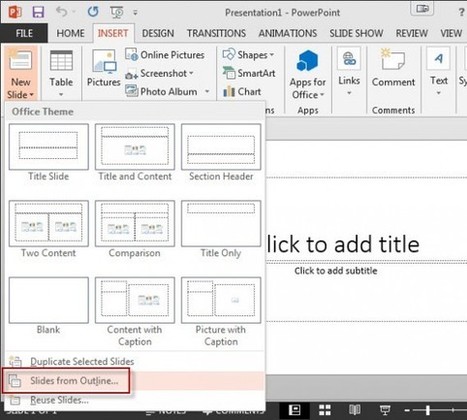Click the Table grid icon

(x=61, y=61)
